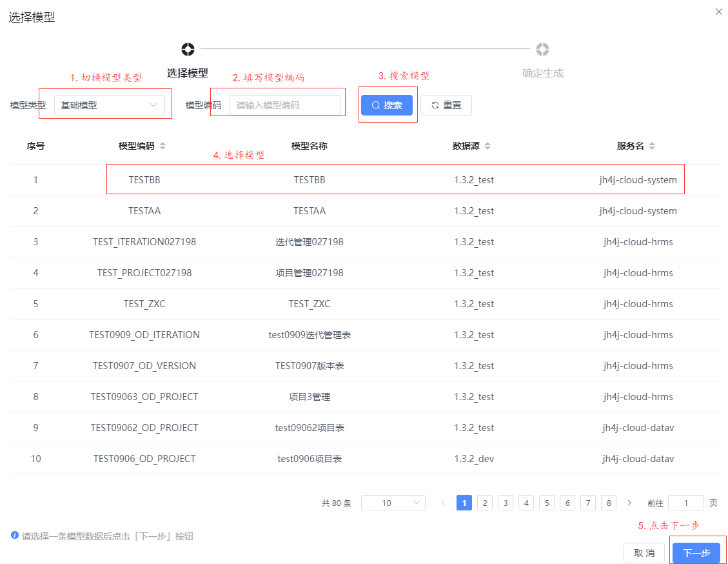Select the TEST_ZXC model code cell

pos(144,304)
